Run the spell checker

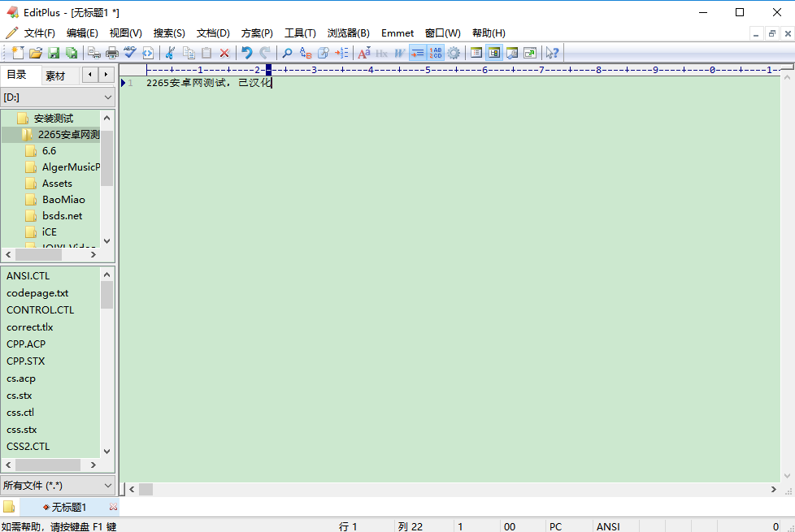(129, 52)
